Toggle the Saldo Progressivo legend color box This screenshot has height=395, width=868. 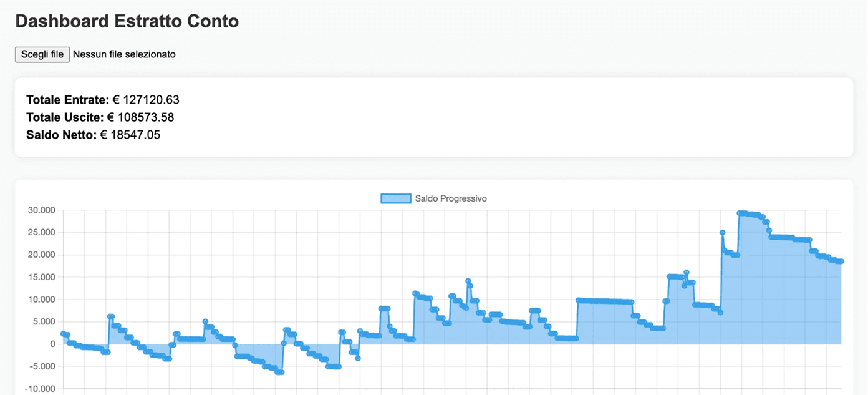coord(395,198)
